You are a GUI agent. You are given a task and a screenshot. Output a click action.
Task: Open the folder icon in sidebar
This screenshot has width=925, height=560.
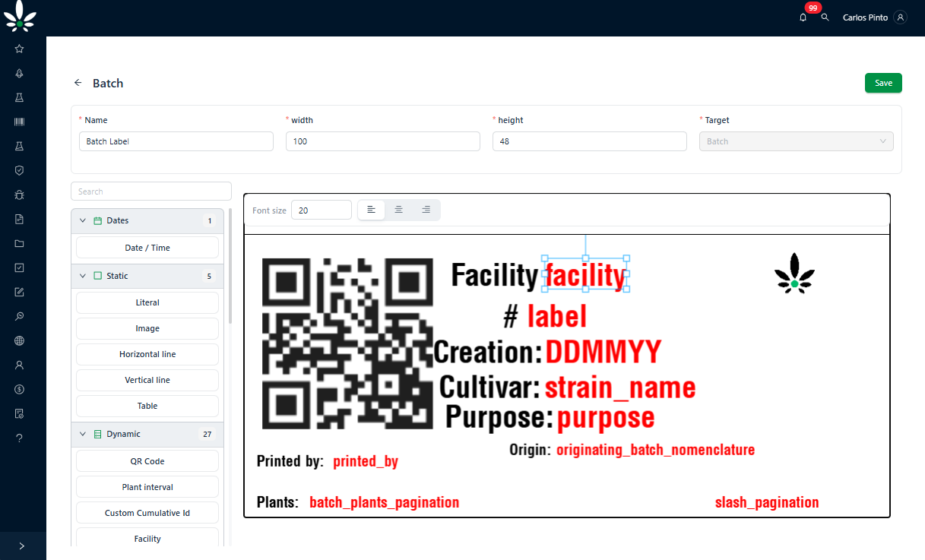coord(19,243)
